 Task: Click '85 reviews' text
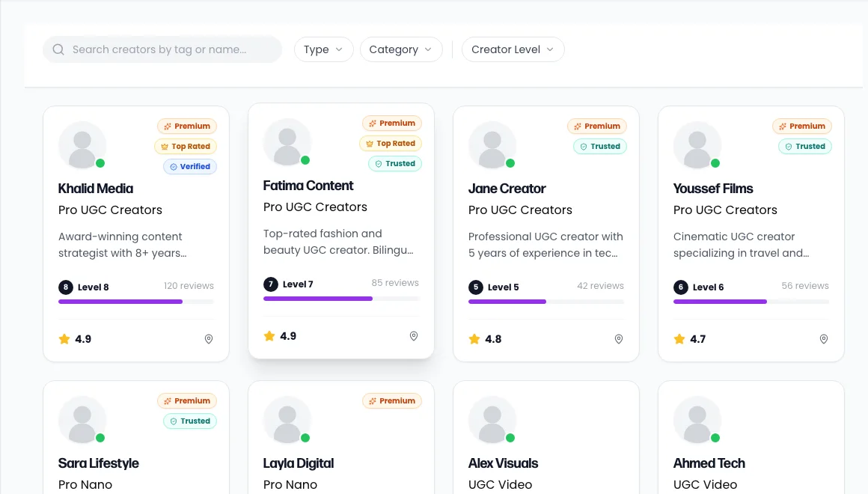pyautogui.click(x=395, y=283)
